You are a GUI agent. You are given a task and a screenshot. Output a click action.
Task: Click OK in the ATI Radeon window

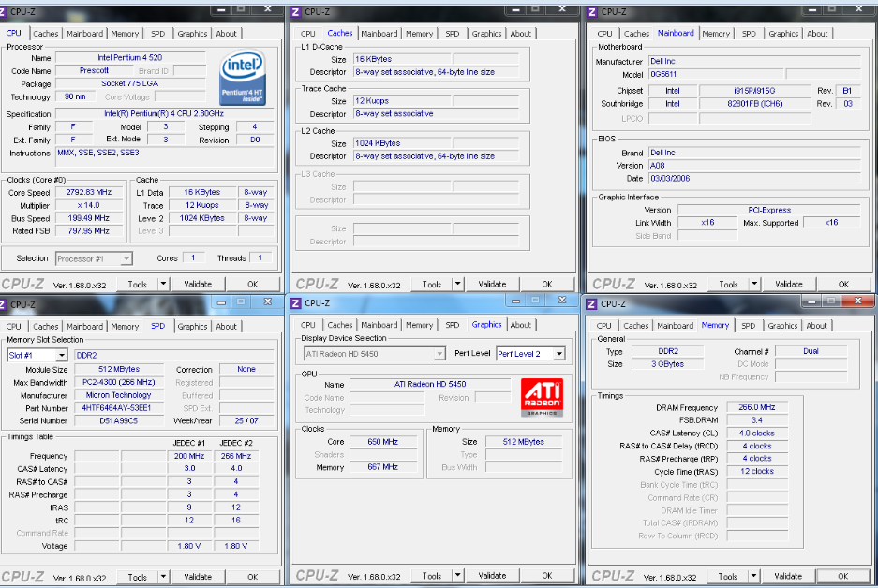[547, 575]
